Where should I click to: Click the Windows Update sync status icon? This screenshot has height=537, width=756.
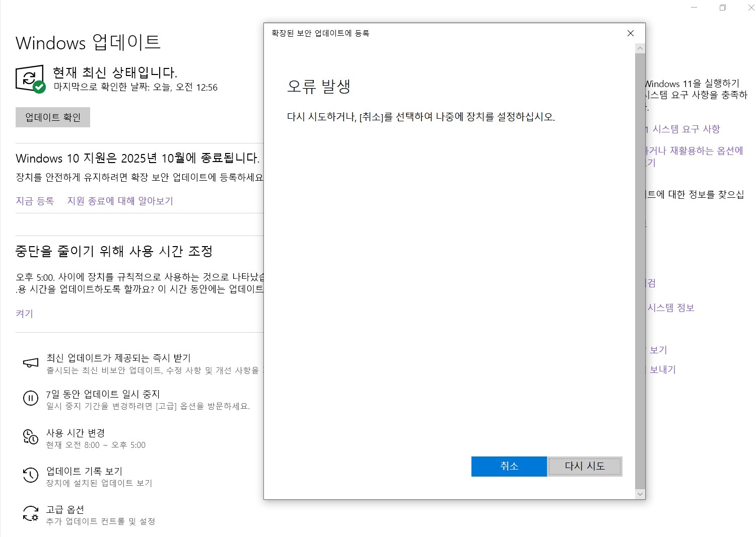pos(31,79)
